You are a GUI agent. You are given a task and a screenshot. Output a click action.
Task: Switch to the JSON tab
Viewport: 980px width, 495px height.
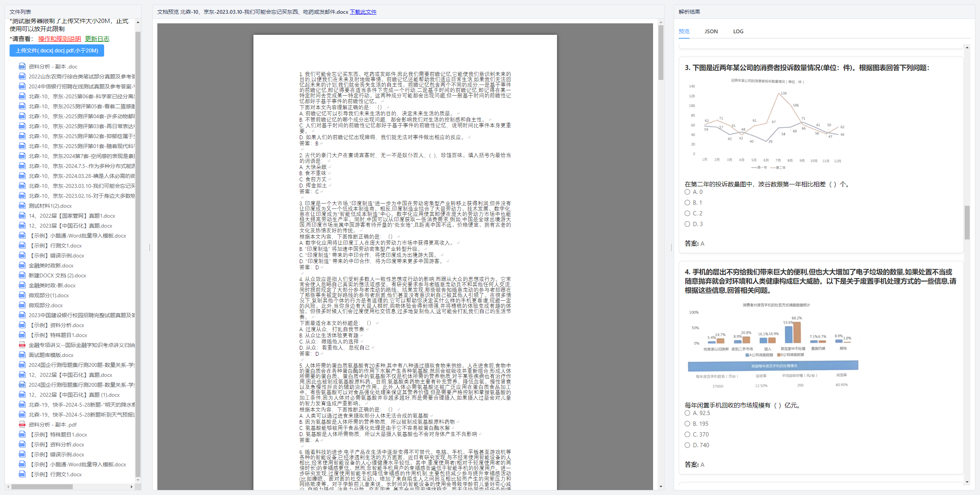[711, 31]
